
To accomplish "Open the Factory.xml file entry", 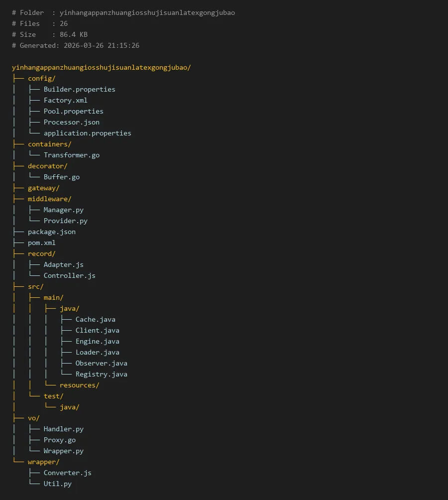I will pos(65,100).
